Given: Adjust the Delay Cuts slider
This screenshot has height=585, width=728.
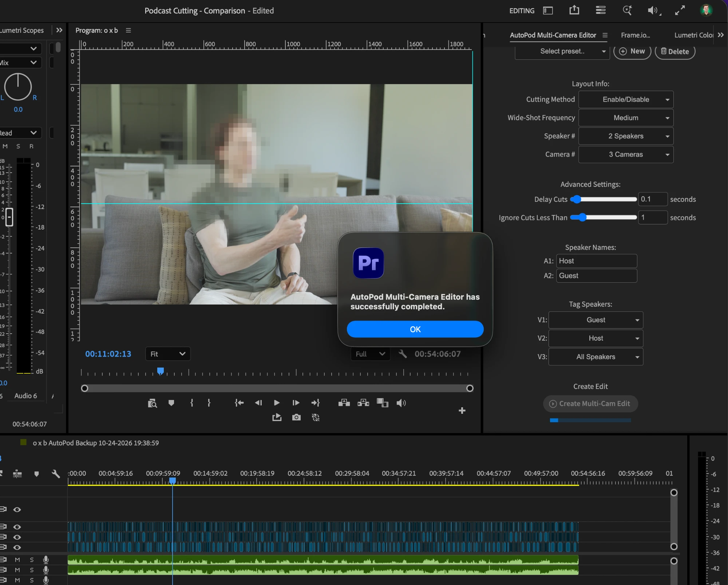Looking at the screenshot, I should click(x=604, y=199).
